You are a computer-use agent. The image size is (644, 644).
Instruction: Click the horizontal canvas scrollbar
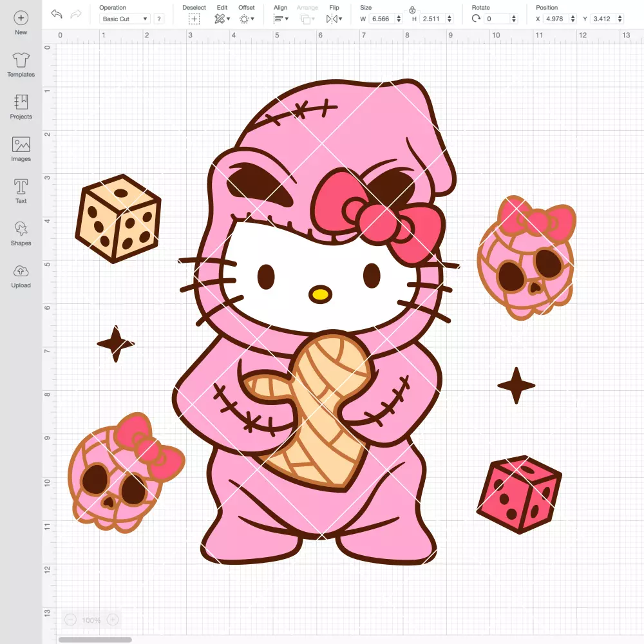click(95, 640)
